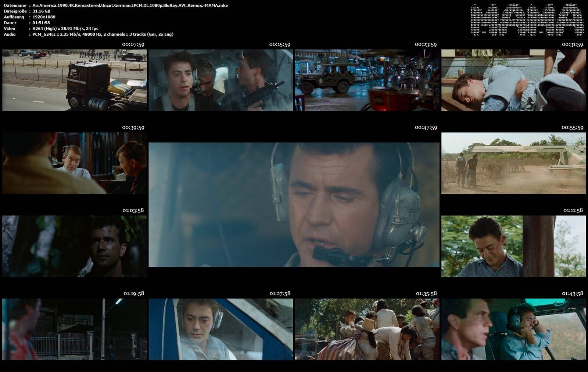Click the timestamp 00:39:59

tap(133, 127)
